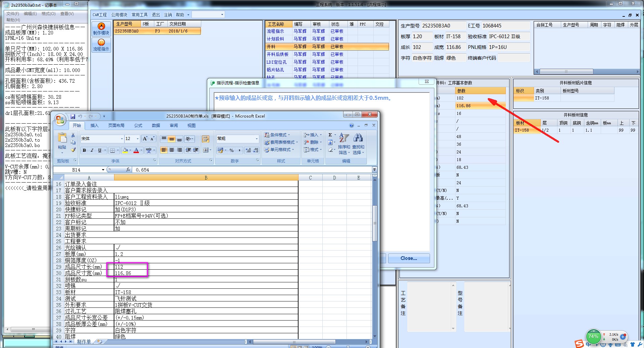This screenshot has height=348, width=644.
Task: Decrease decimal places in number group
Action: (x=256, y=150)
